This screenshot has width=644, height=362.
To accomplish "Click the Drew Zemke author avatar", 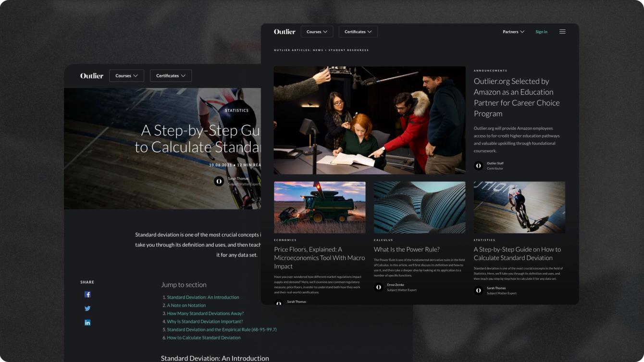I will (x=378, y=287).
